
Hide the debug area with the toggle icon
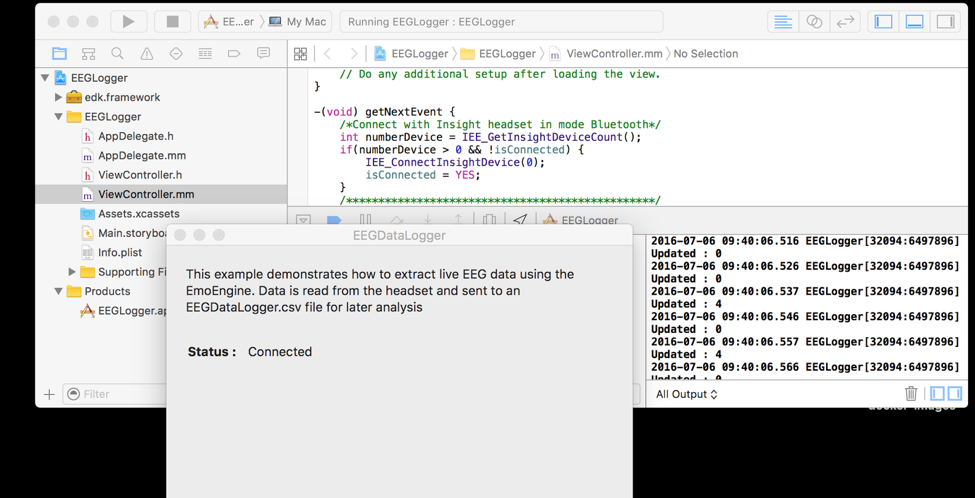[x=303, y=220]
